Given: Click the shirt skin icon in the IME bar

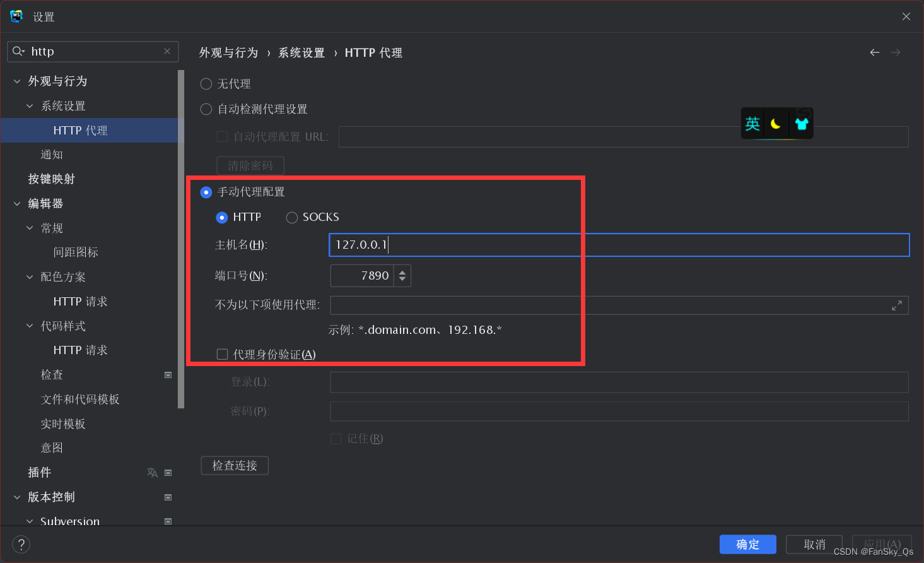Looking at the screenshot, I should tap(802, 124).
